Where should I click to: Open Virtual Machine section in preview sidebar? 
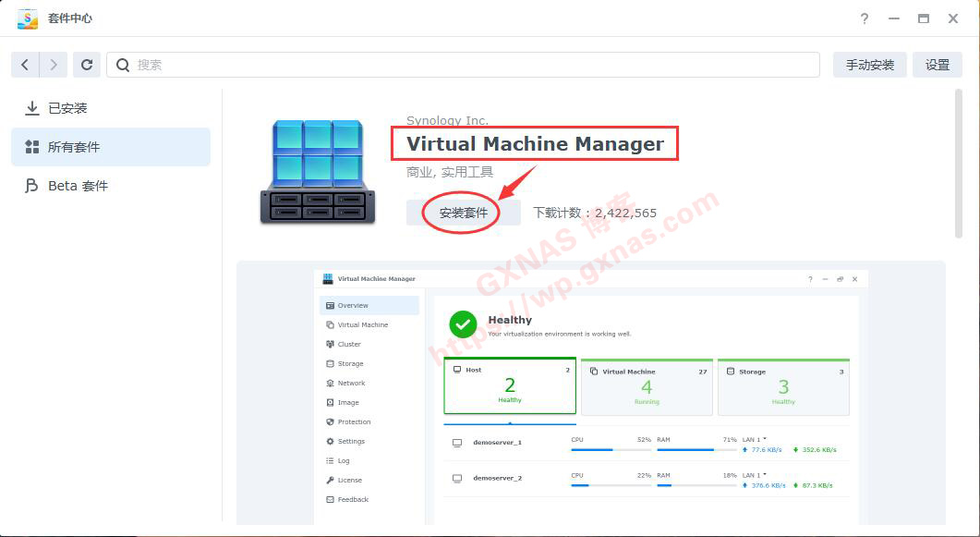coord(364,324)
